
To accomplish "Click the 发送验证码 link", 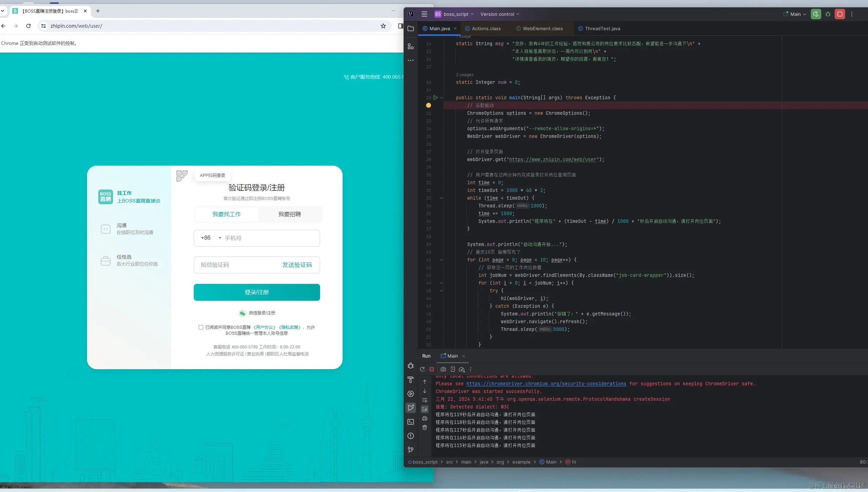I will coord(297,265).
